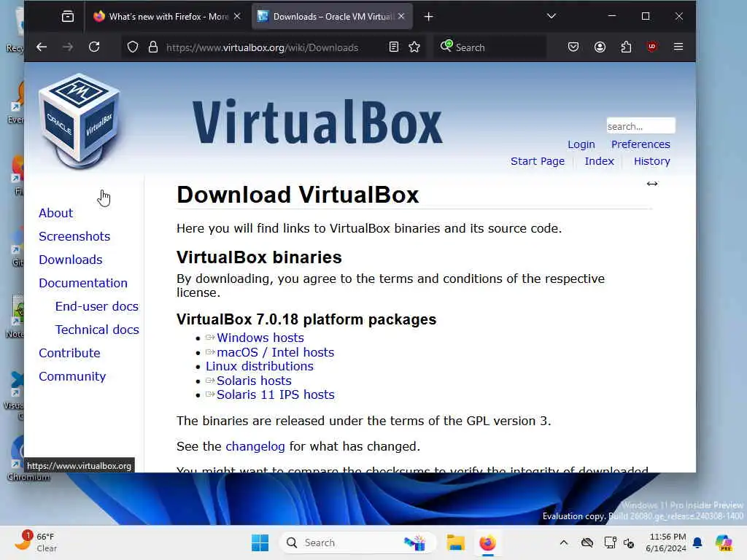Open the Preferences link
The image size is (747, 560).
pos(640,144)
